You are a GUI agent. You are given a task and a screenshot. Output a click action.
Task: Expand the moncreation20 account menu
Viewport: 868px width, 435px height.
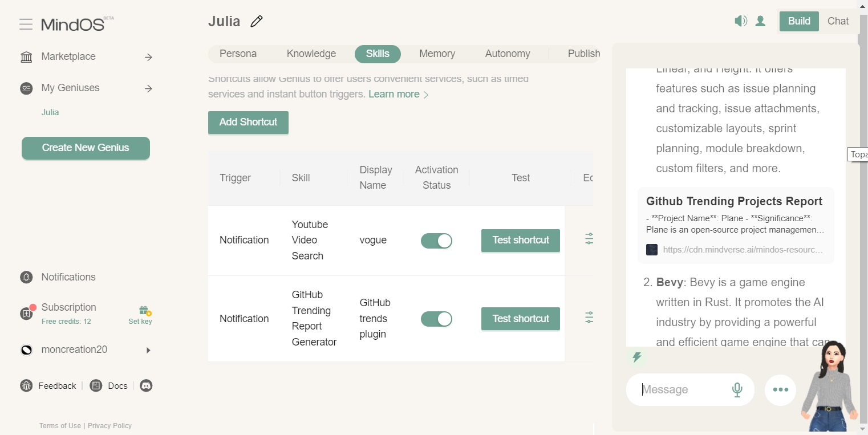(x=148, y=350)
